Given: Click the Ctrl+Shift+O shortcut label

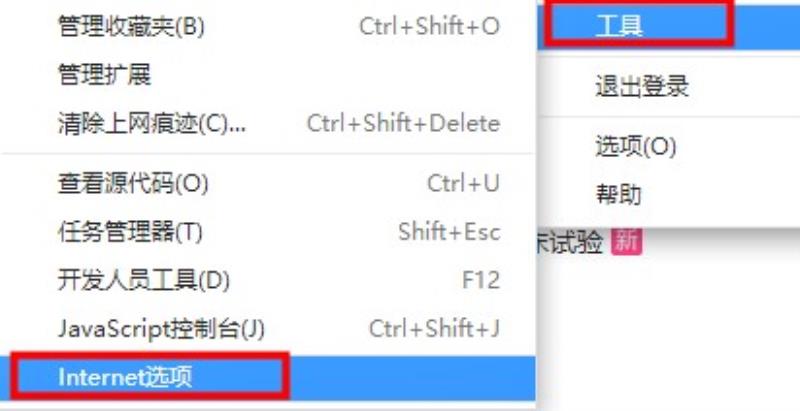Looking at the screenshot, I should click(x=430, y=27).
